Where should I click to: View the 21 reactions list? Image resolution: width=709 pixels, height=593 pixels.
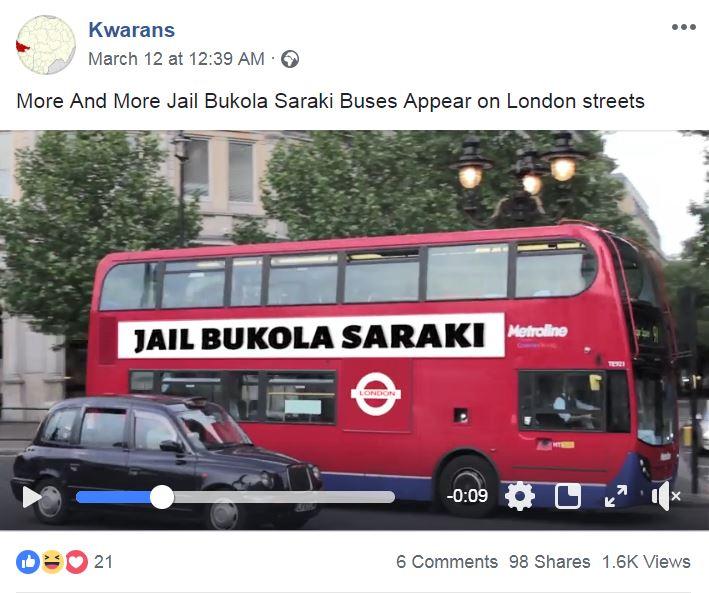(103, 562)
